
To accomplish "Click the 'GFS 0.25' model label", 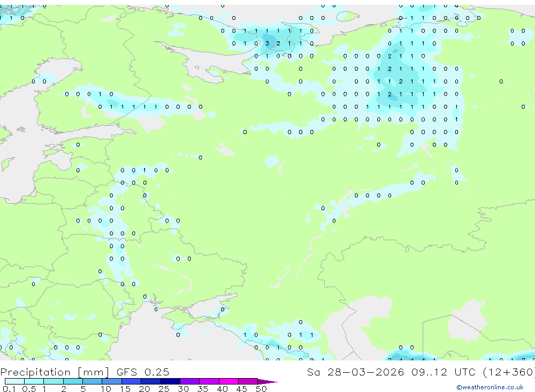I will pyautogui.click(x=143, y=372).
